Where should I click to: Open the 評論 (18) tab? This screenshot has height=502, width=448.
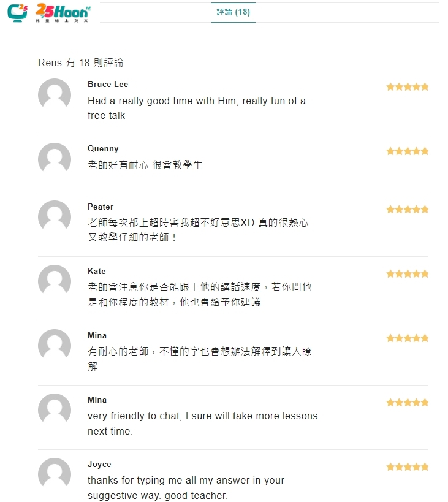(233, 12)
